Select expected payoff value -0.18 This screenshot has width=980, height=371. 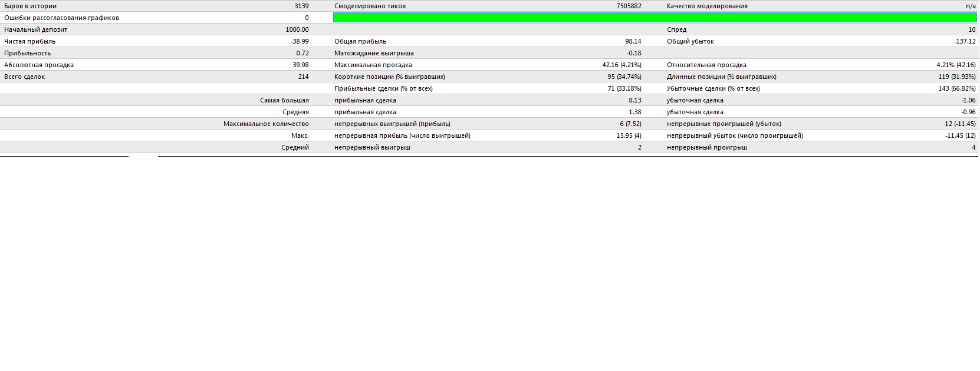pyautogui.click(x=634, y=53)
